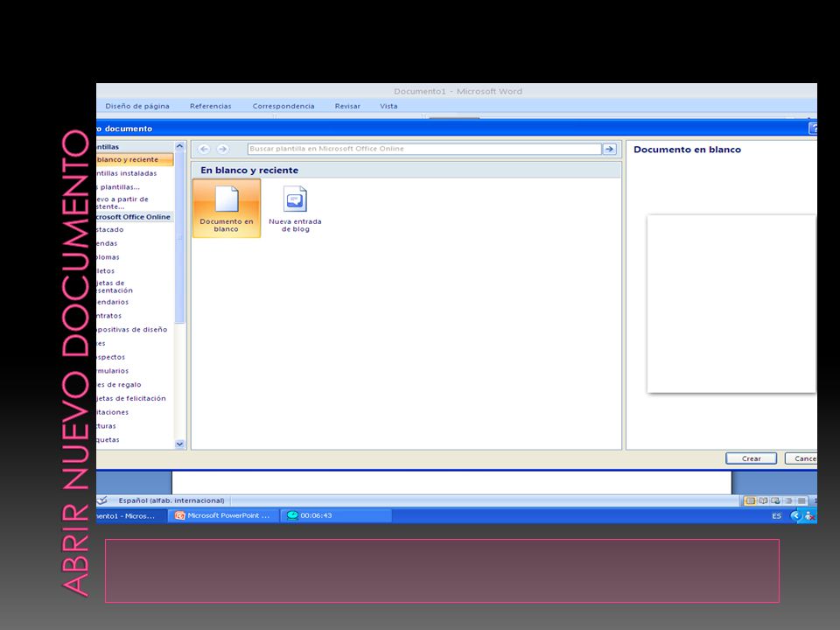The width and height of the screenshot is (840, 630).
Task: Select the 'Facturas' online category
Action: pyautogui.click(x=106, y=426)
